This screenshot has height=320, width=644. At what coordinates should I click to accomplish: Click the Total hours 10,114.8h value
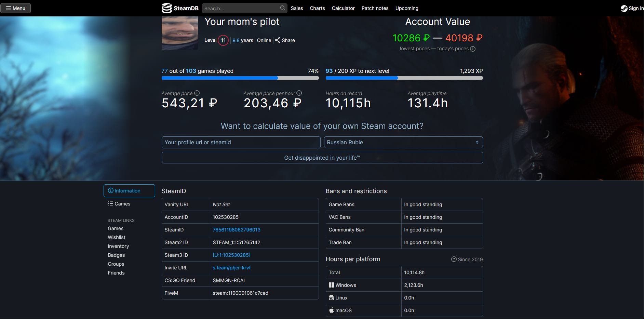(414, 272)
